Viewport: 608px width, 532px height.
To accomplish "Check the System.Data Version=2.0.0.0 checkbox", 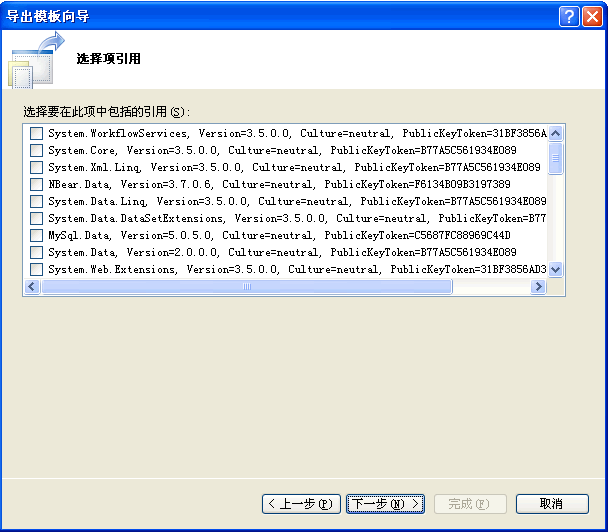I will pyautogui.click(x=36, y=252).
